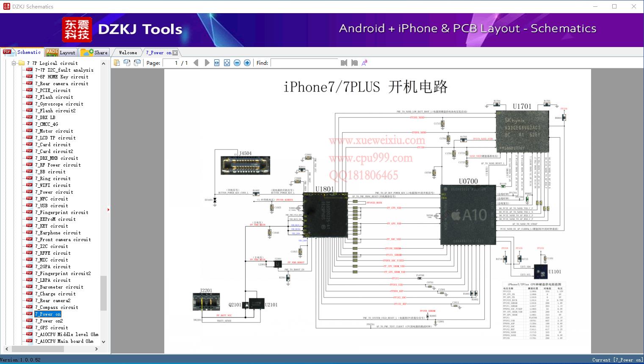Open 7_Rear camera circuit
This screenshot has width=644, height=364.
click(62, 83)
